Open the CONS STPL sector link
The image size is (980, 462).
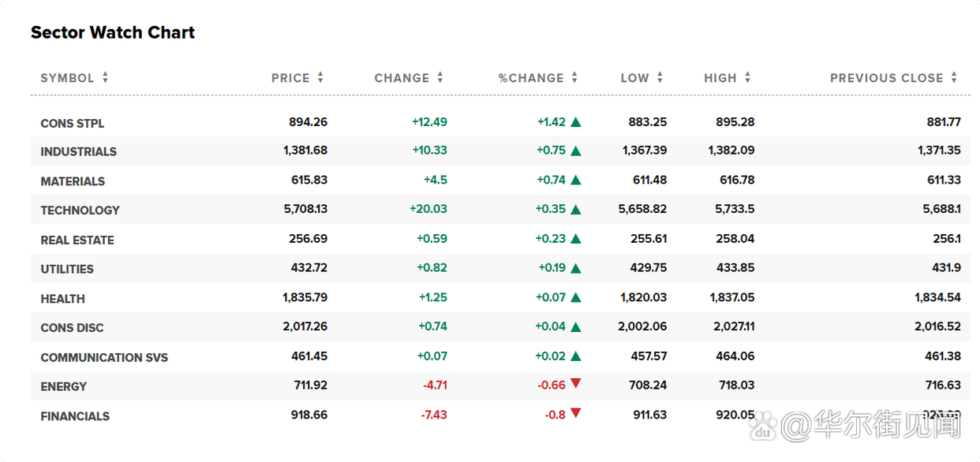tap(73, 123)
